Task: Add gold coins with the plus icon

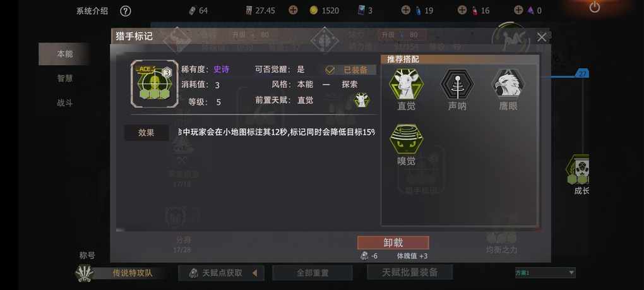Action: coord(293,10)
